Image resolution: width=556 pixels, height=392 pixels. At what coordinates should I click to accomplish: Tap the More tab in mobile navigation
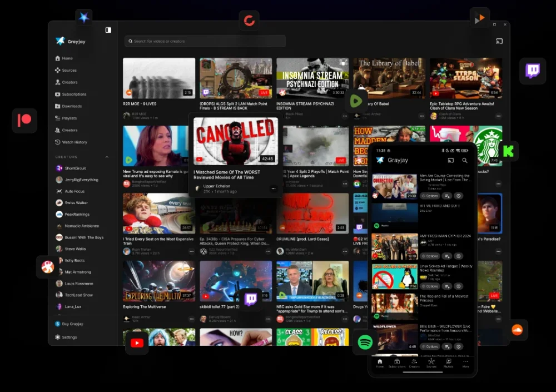pyautogui.click(x=465, y=364)
